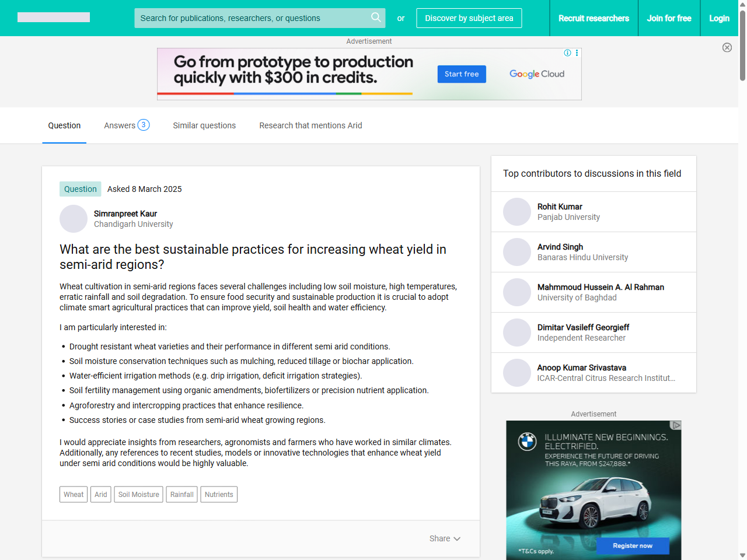Click Arvind Singh's avatar
This screenshot has width=747, height=560.
click(x=517, y=252)
